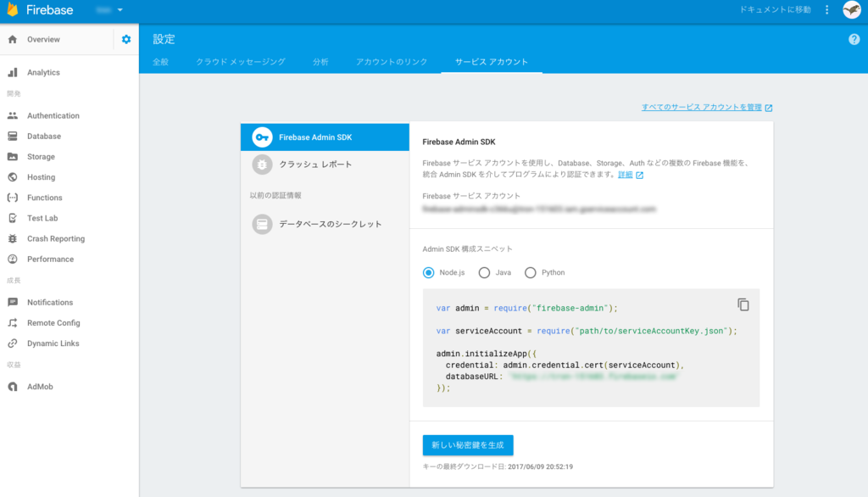Click the help question mark icon
Screen dimensions: 868x497
854,39
